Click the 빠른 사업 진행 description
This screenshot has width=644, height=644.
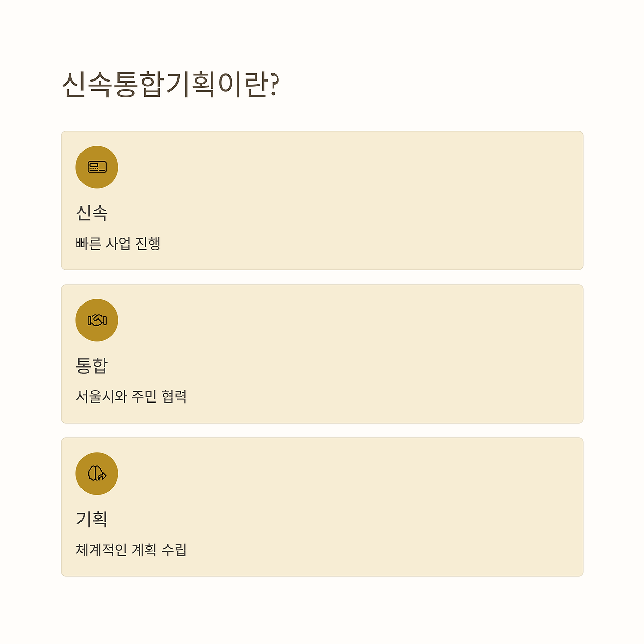(118, 244)
